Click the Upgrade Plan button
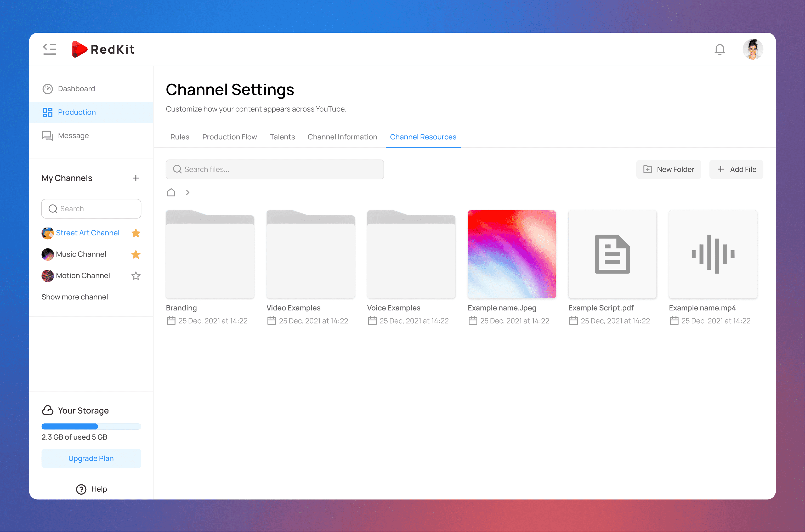The height and width of the screenshot is (532, 805). (x=91, y=459)
